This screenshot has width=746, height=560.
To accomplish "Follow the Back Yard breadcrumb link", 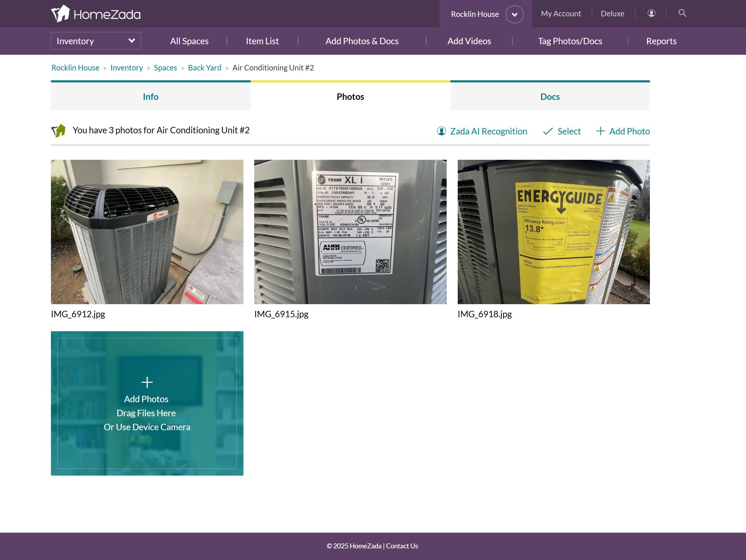I will 204,68.
